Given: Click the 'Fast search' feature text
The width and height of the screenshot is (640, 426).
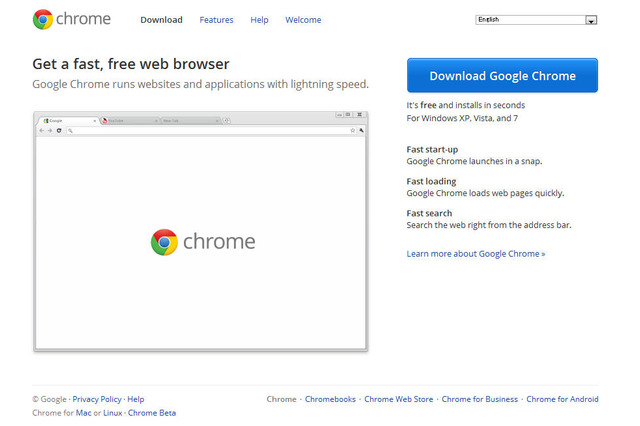Looking at the screenshot, I should pyautogui.click(x=429, y=213).
